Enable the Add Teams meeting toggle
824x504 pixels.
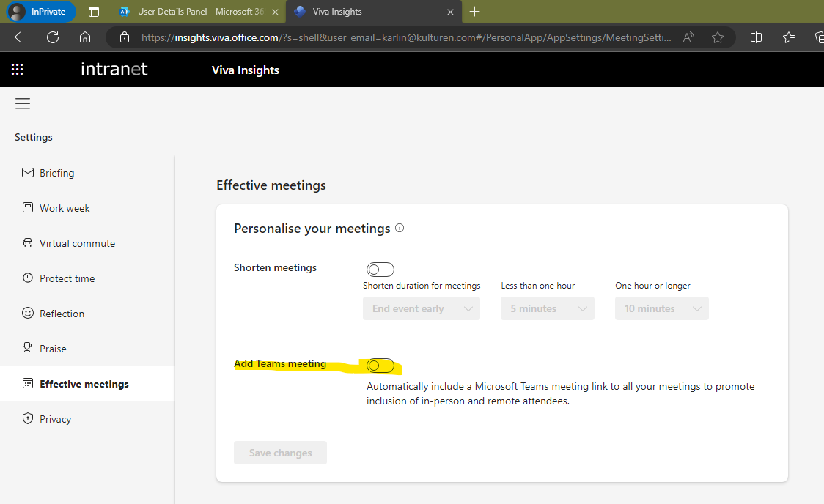pyautogui.click(x=380, y=366)
